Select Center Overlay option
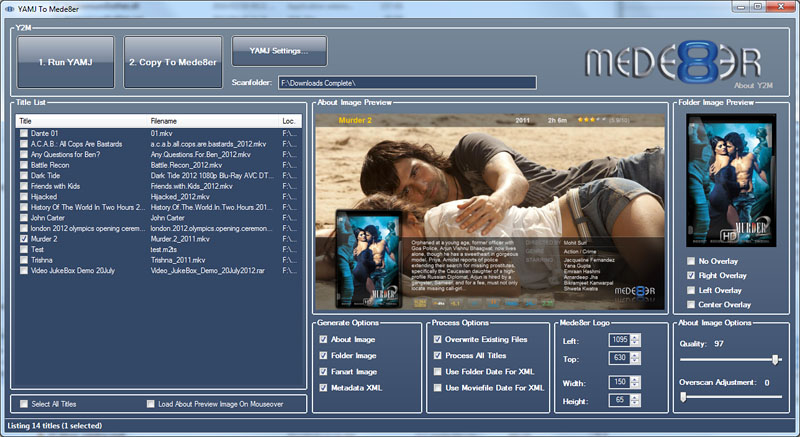 click(x=691, y=304)
